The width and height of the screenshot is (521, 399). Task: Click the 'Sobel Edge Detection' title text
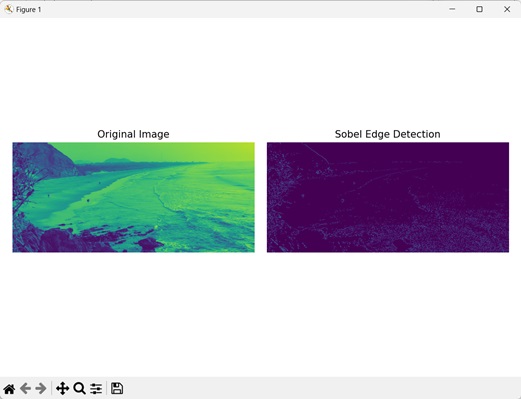[387, 134]
